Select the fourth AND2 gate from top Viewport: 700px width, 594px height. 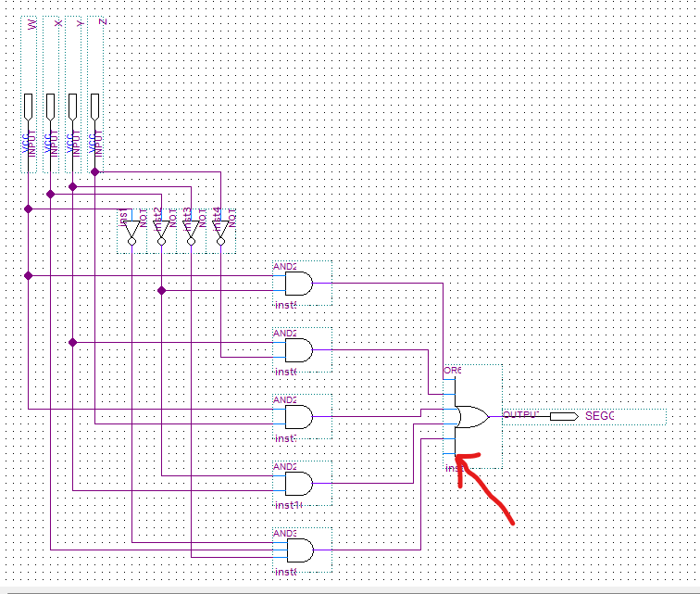point(299,484)
